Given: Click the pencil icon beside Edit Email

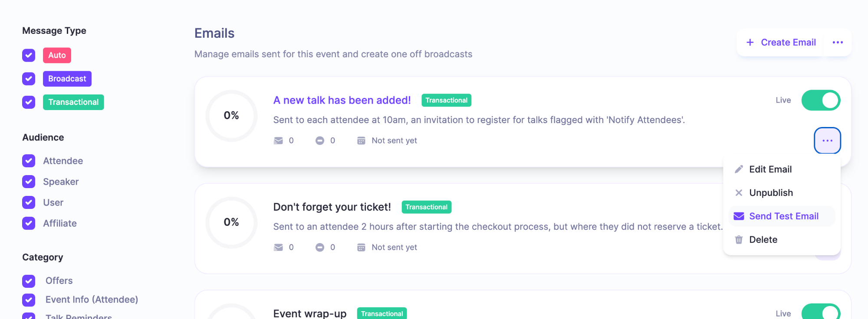Looking at the screenshot, I should click(x=739, y=169).
